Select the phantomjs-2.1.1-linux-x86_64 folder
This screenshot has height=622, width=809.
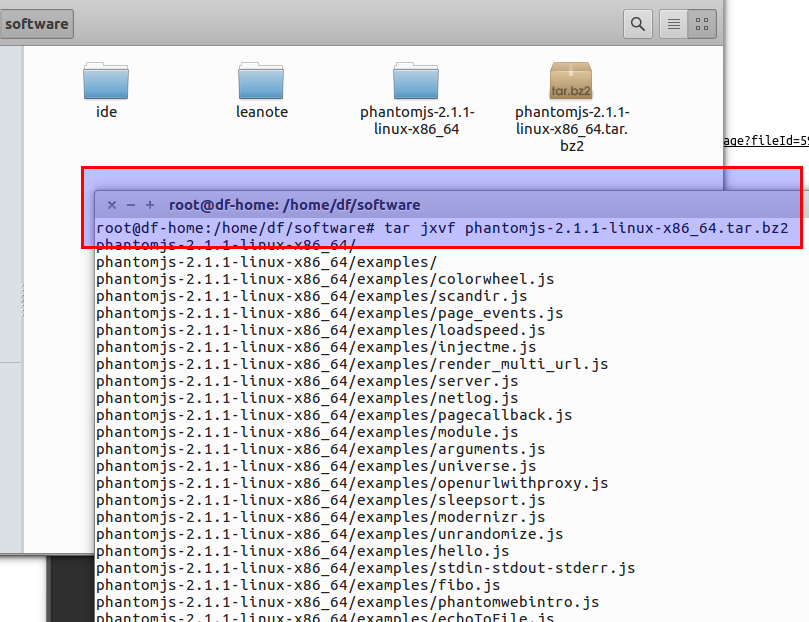click(x=416, y=99)
